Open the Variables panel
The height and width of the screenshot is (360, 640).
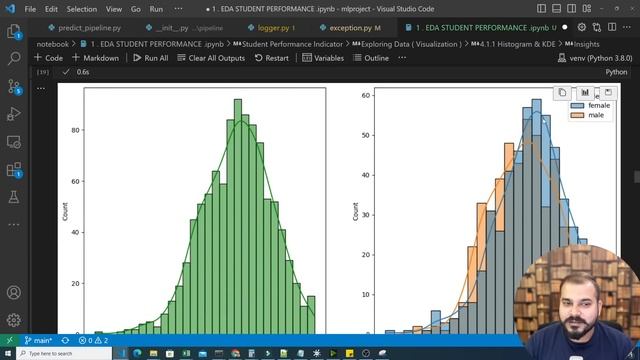click(323, 58)
